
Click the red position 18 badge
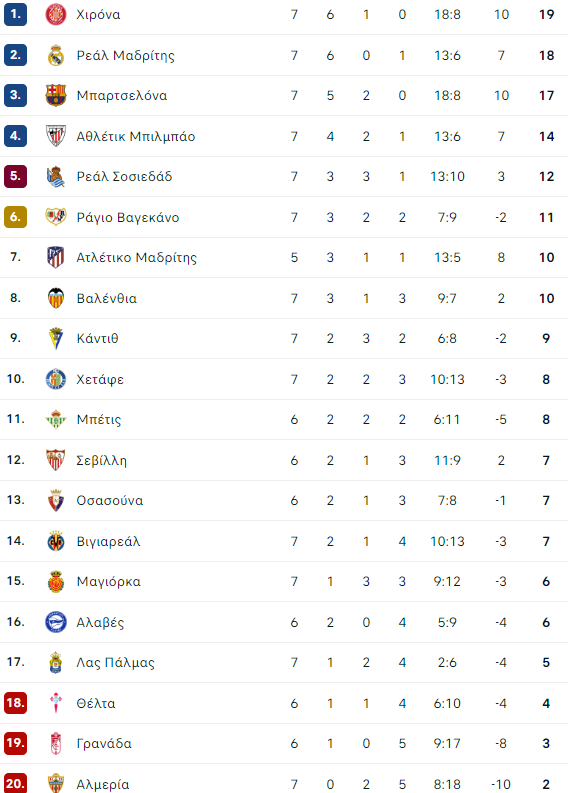click(16, 703)
